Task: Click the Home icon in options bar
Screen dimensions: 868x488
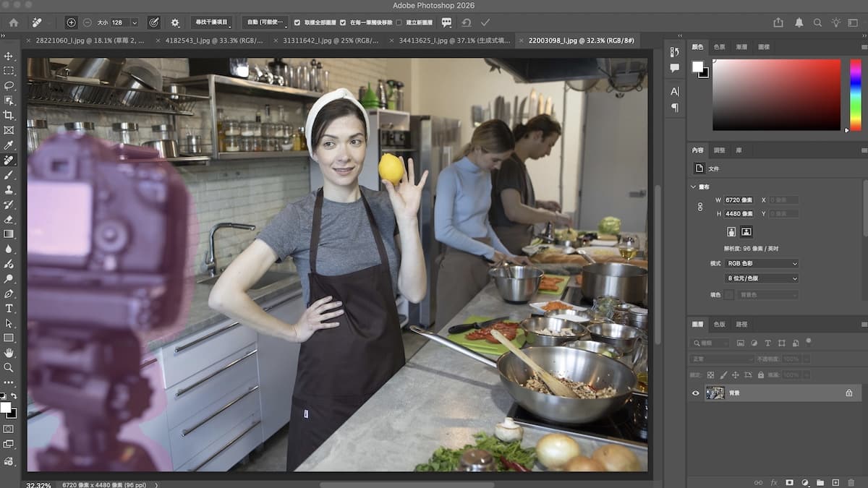Action: click(13, 22)
